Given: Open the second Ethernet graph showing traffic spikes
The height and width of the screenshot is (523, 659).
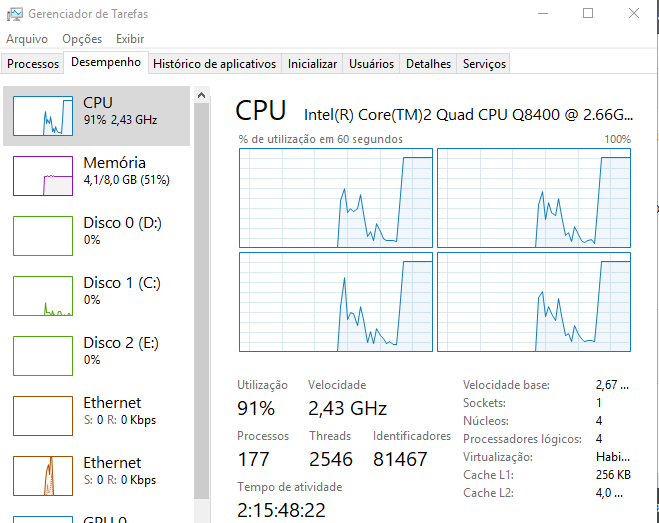Looking at the screenshot, I should (x=43, y=476).
